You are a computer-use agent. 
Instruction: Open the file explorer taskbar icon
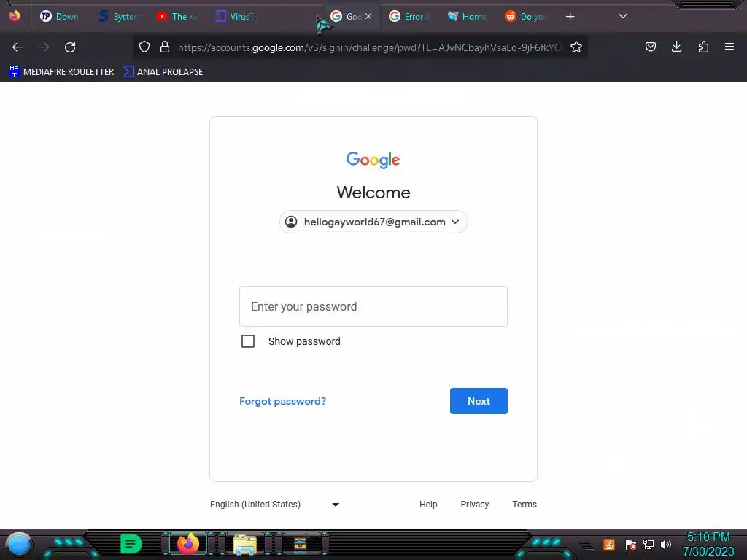pos(245,544)
